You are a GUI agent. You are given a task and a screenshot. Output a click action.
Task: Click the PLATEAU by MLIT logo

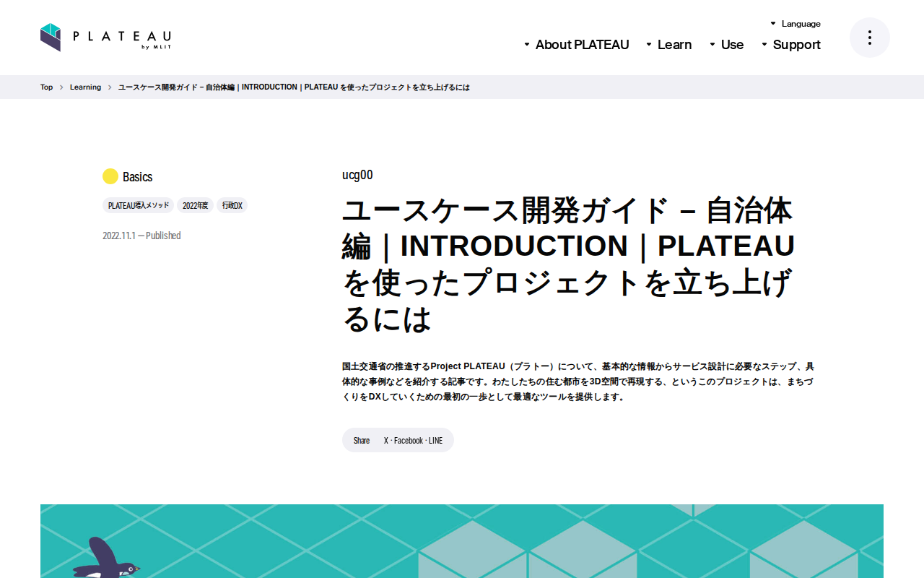tap(105, 38)
